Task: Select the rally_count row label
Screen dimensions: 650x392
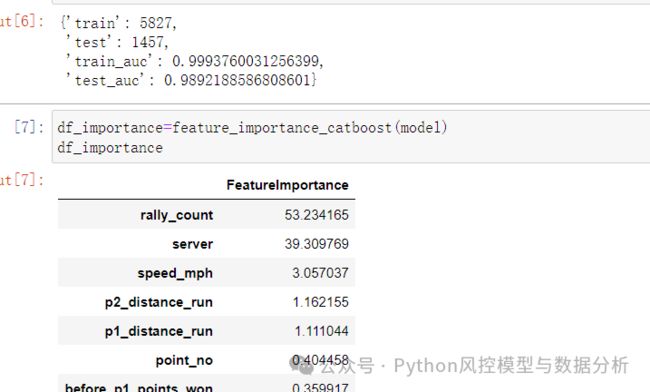Action: 177,215
